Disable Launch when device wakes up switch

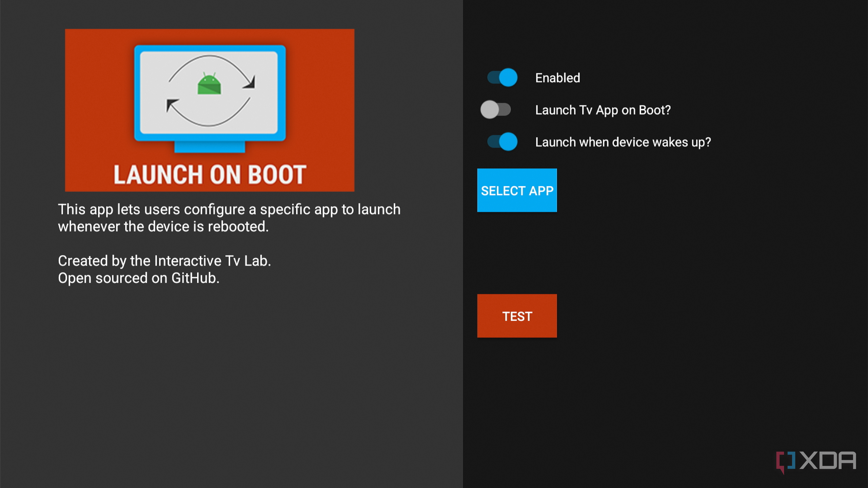coord(502,142)
